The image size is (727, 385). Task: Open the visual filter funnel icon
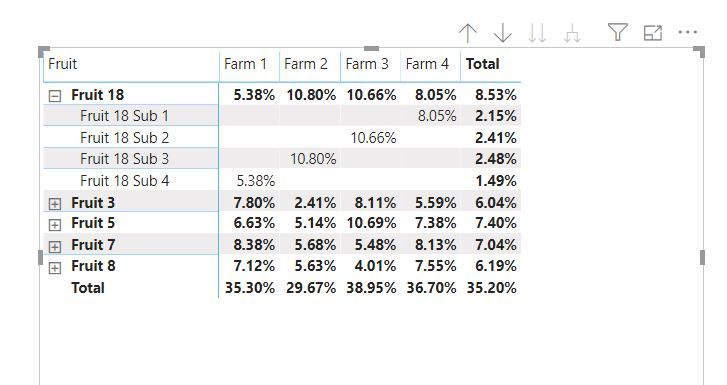coord(618,32)
